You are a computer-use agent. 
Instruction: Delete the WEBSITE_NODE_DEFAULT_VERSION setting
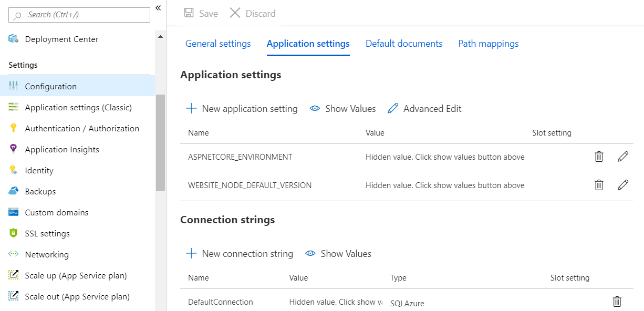pyautogui.click(x=599, y=185)
